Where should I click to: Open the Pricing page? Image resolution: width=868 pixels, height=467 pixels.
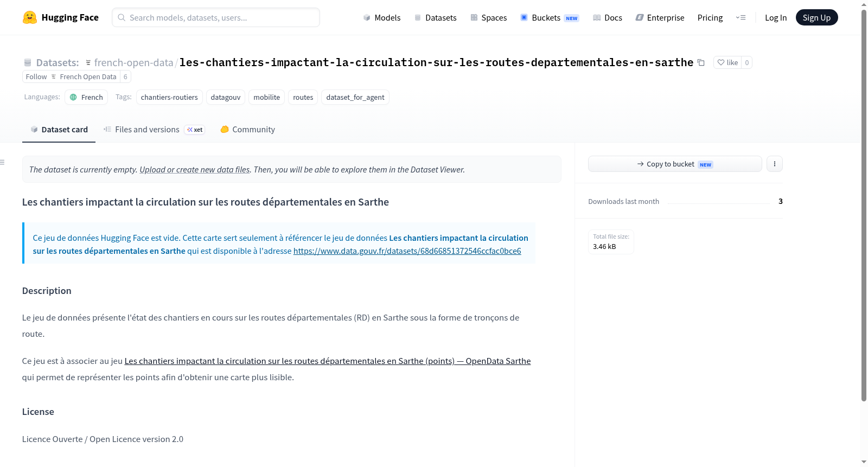pyautogui.click(x=710, y=17)
